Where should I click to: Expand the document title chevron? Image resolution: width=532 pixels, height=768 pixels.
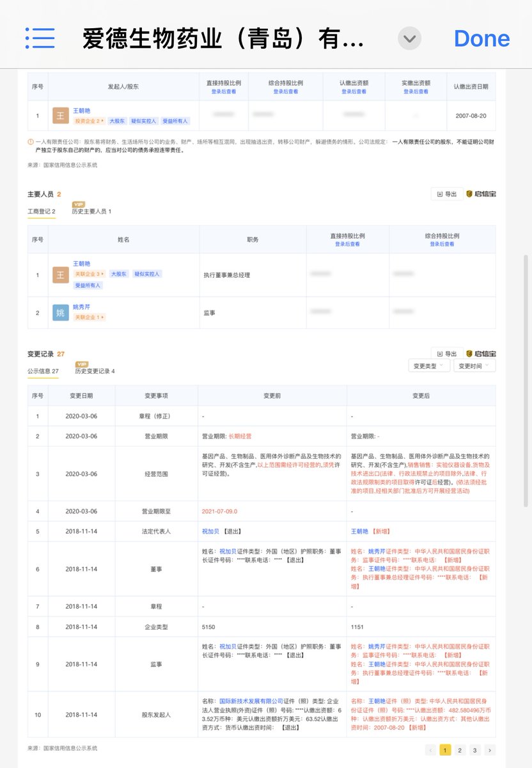point(409,39)
